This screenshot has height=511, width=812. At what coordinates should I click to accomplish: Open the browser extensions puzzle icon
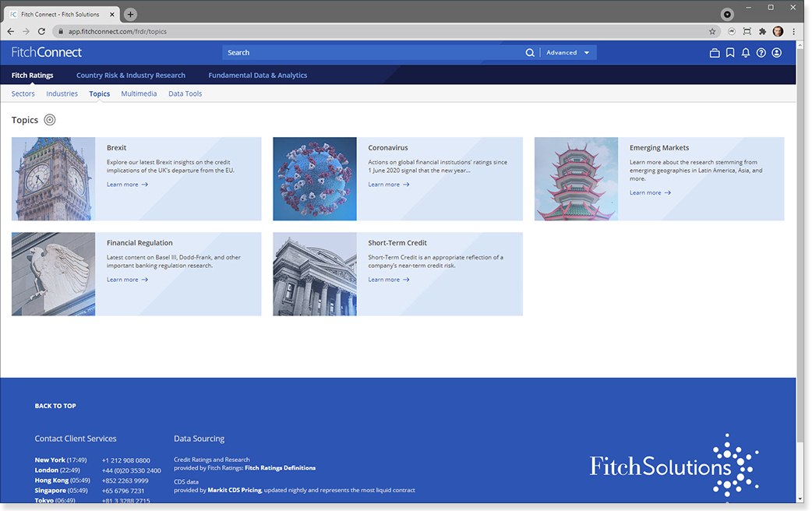pyautogui.click(x=762, y=32)
